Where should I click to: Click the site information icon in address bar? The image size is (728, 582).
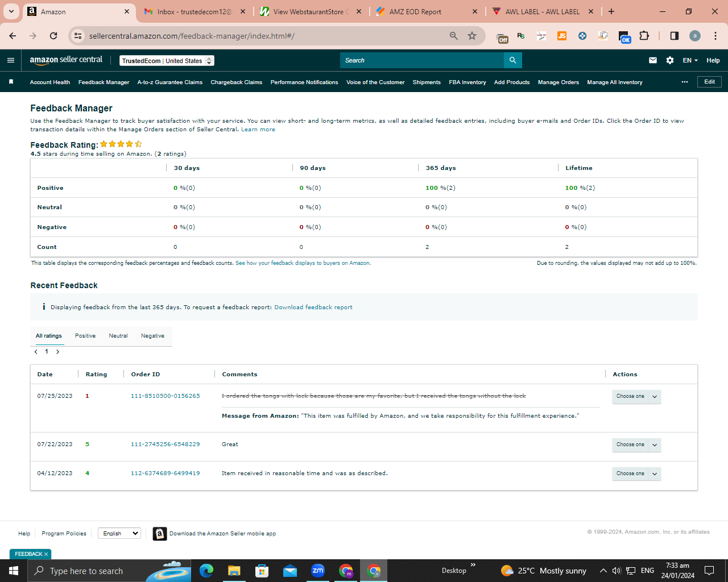[x=78, y=36]
